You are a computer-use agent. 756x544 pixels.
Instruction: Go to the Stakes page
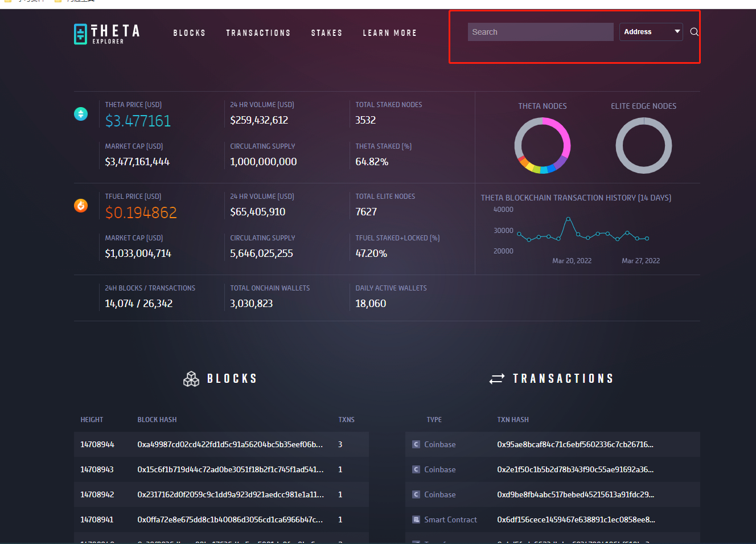click(x=327, y=33)
